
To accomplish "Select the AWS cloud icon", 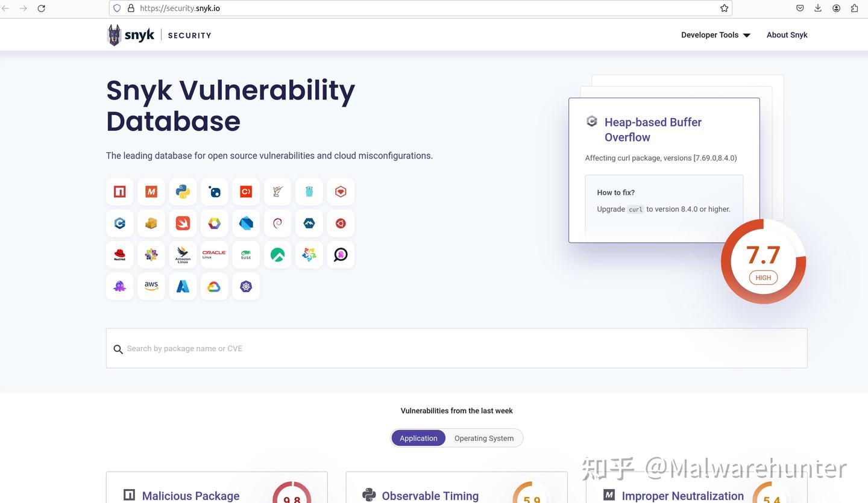I will (151, 286).
